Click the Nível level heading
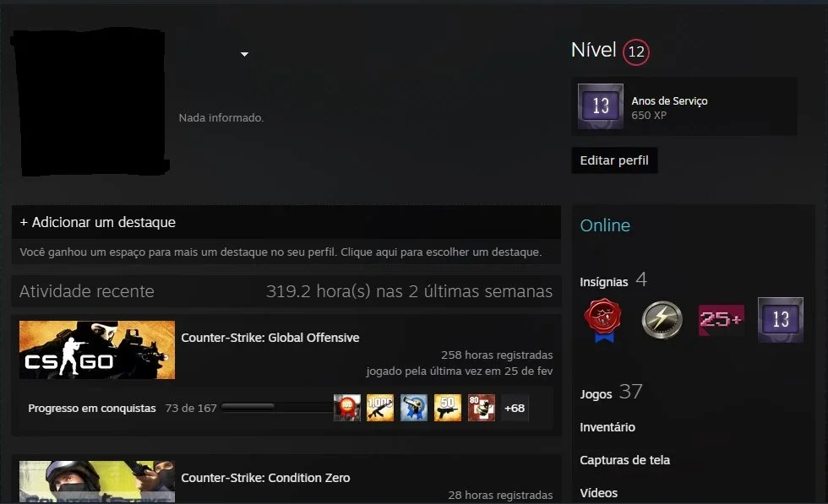 (593, 50)
